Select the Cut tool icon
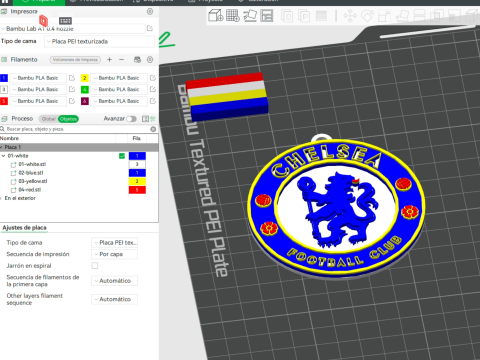 [x=419, y=16]
